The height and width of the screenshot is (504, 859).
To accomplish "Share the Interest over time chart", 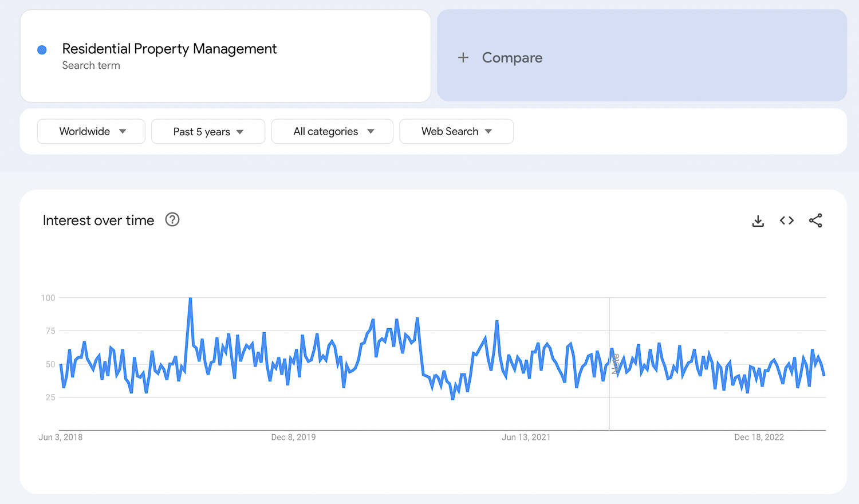I will click(x=815, y=220).
